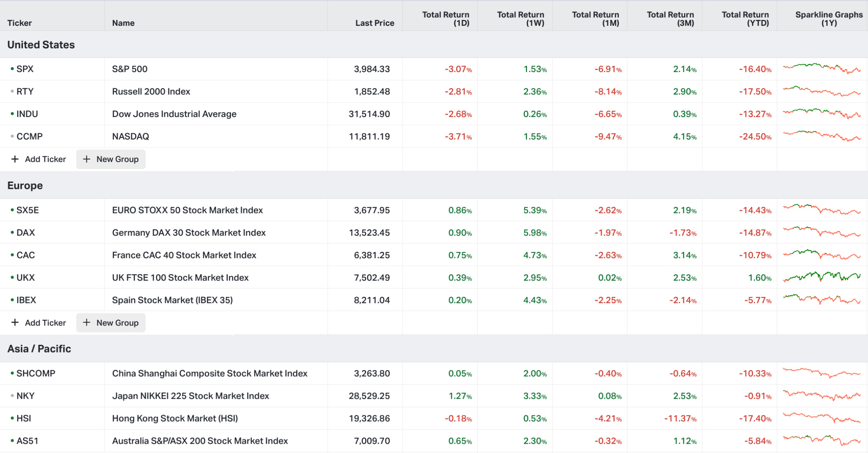Image resolution: width=868 pixels, height=453 pixels.
Task: Open the SHCOMP ticker
Action: click(36, 373)
